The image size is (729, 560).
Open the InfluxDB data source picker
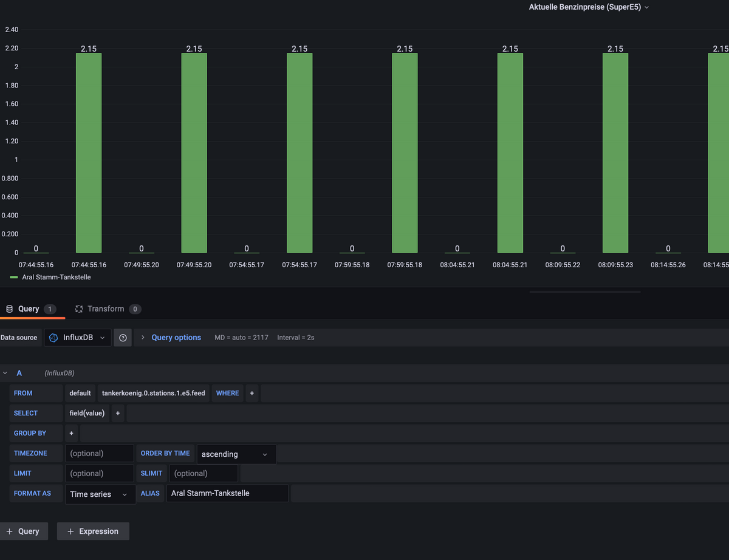78,338
